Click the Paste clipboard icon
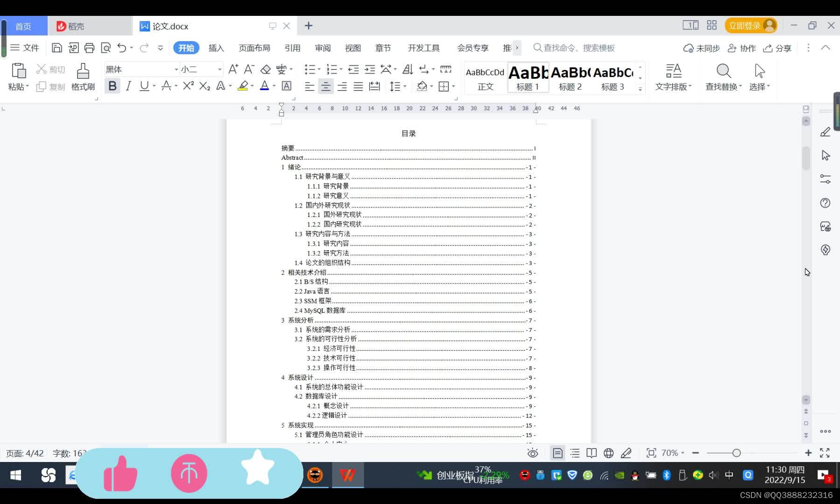Viewport: 840px width, 504px height. (19, 71)
